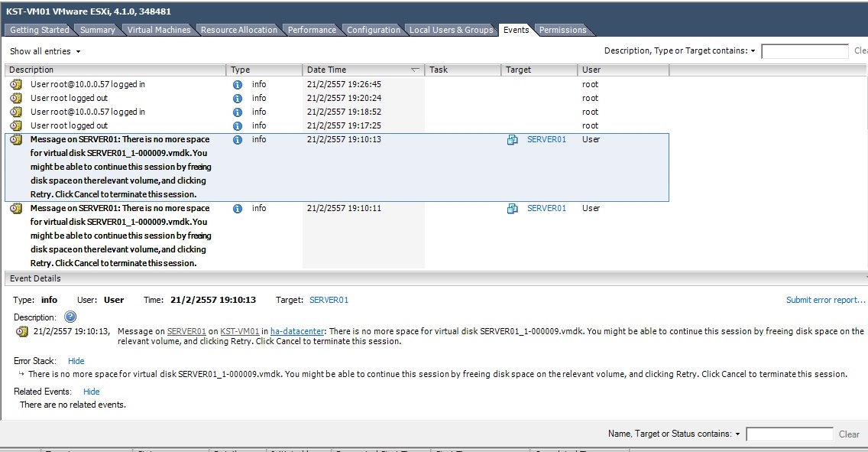Click the Description help question mark icon

click(x=70, y=317)
